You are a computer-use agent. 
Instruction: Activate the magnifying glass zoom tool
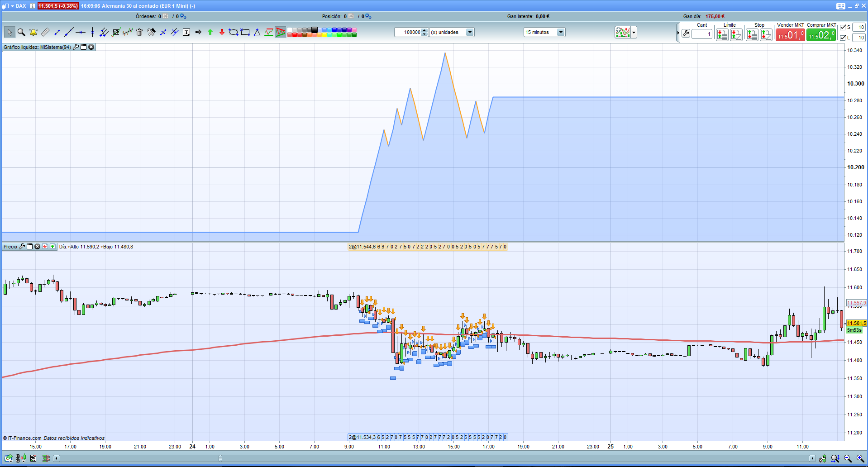click(21, 32)
